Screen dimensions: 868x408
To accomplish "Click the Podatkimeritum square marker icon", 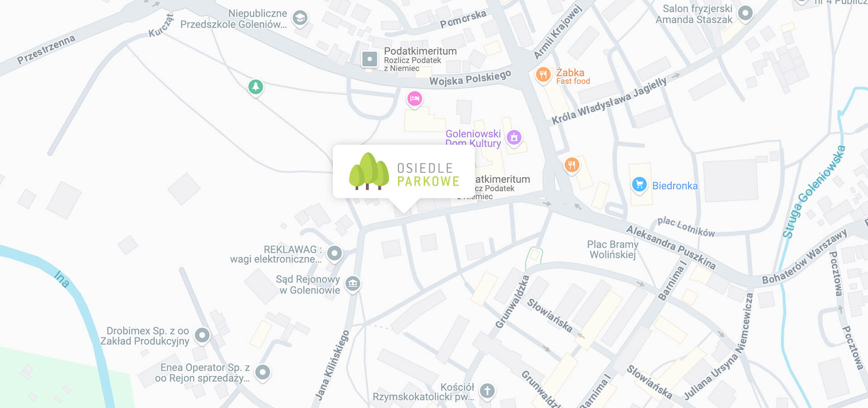I will (370, 59).
